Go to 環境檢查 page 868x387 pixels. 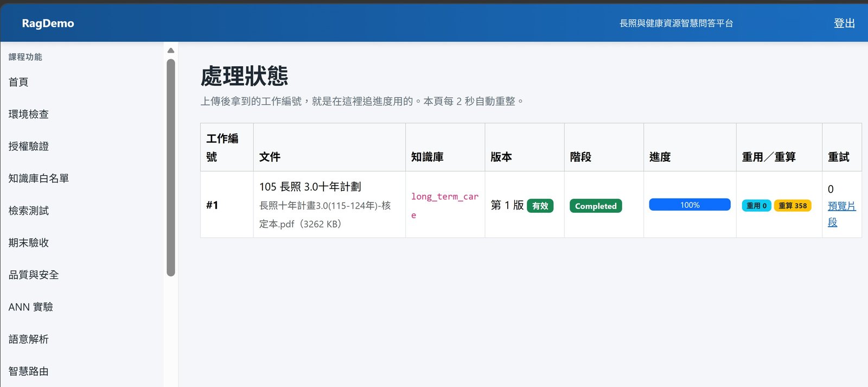(x=29, y=114)
